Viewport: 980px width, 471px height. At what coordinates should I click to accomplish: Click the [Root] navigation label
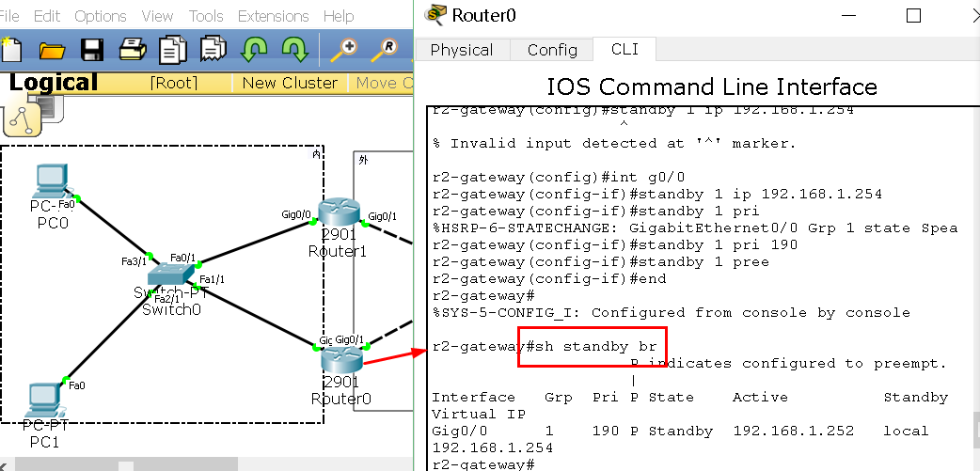click(173, 83)
